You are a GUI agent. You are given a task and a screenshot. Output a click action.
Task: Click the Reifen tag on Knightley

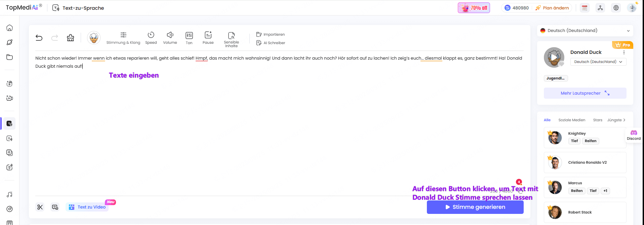pos(591,141)
